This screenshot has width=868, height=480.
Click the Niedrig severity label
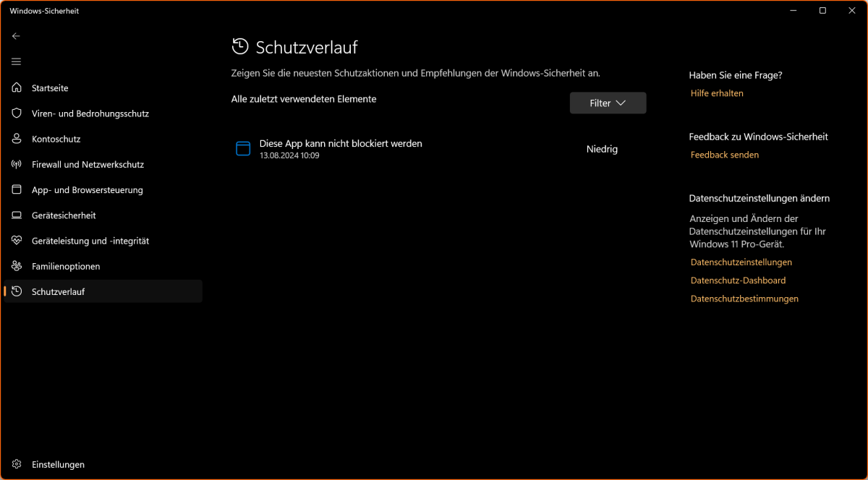tap(602, 149)
